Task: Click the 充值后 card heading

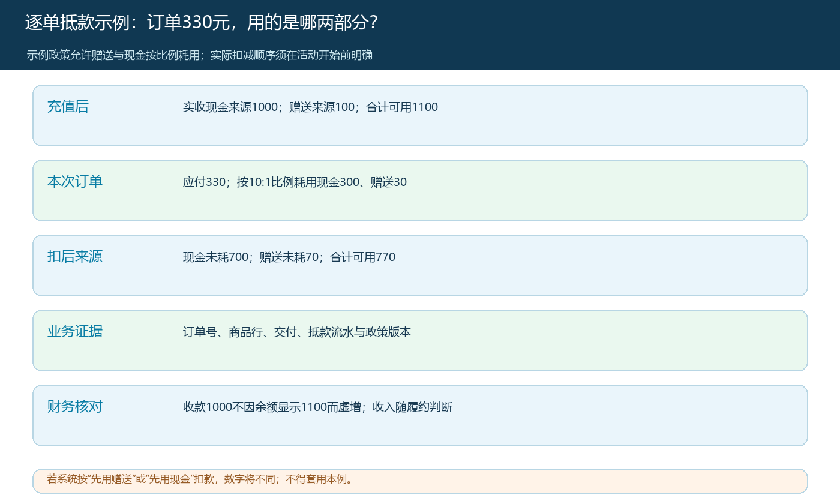Action: coord(68,107)
